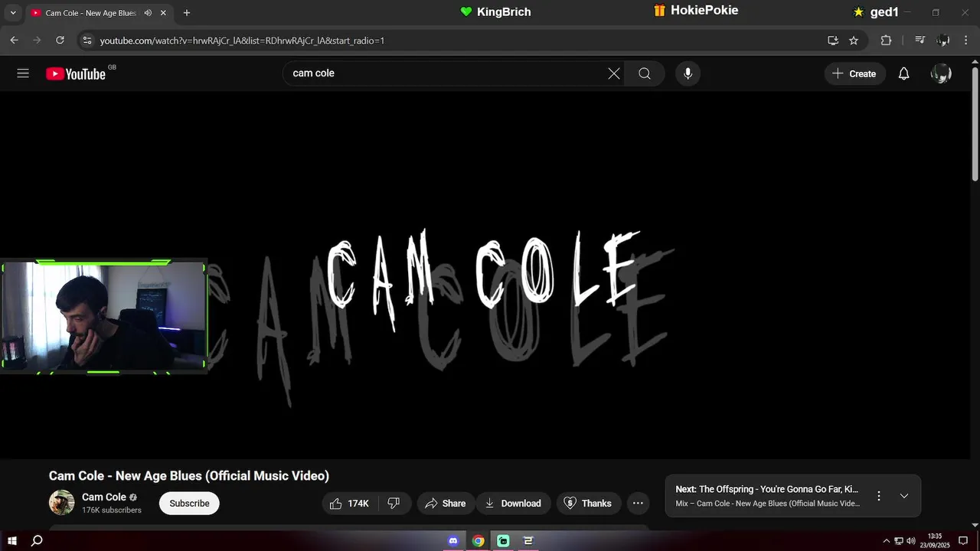Open media controls icon in Chrome toolbar
The width and height of the screenshot is (980, 551).
(x=920, y=40)
